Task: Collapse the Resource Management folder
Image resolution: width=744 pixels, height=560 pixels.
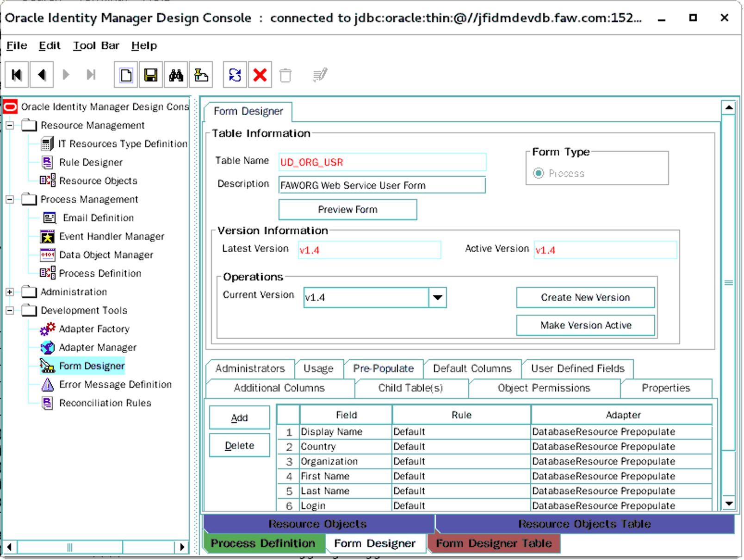Action: (10, 125)
